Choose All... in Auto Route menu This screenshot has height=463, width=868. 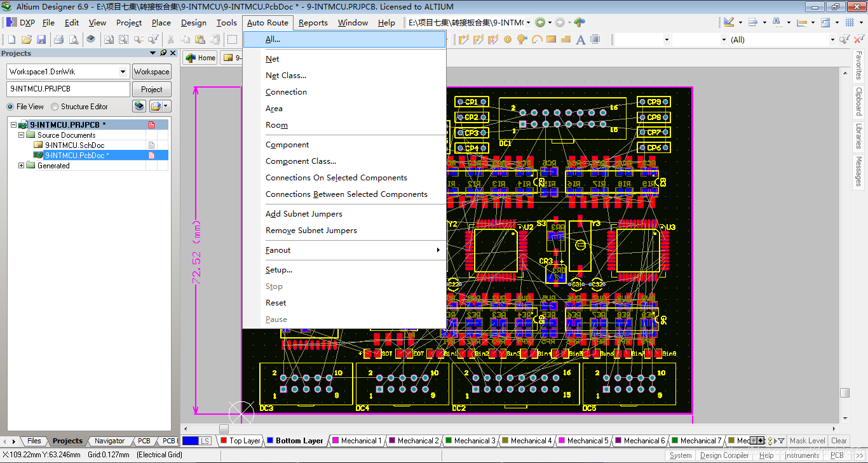click(344, 39)
